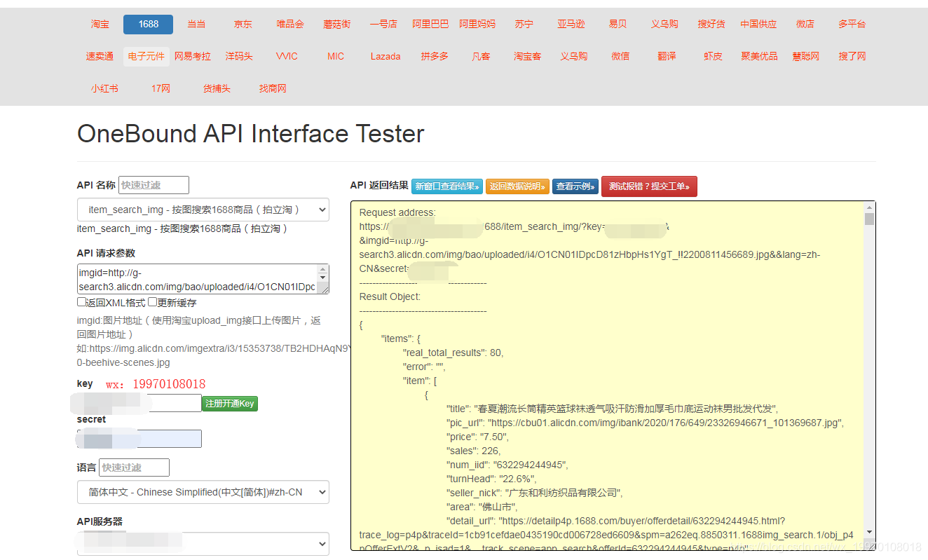The width and height of the screenshot is (928, 560).
Task: Switch to the 17网 tab
Action: (x=161, y=88)
